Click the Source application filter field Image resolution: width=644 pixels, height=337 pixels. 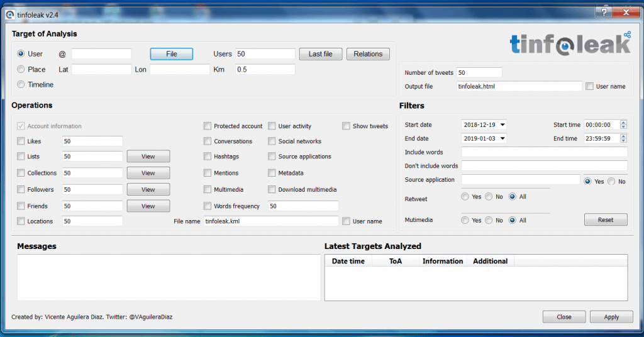pos(520,180)
